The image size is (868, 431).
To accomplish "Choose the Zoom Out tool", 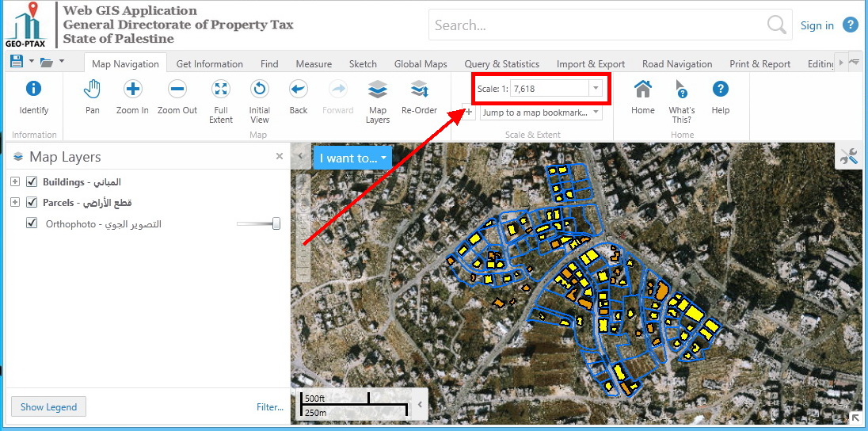I will 177,97.
